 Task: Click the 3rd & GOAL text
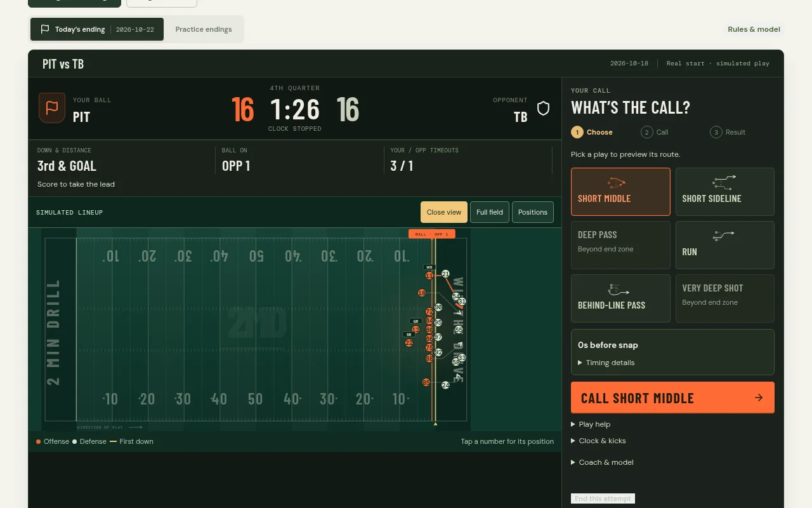coord(67,166)
